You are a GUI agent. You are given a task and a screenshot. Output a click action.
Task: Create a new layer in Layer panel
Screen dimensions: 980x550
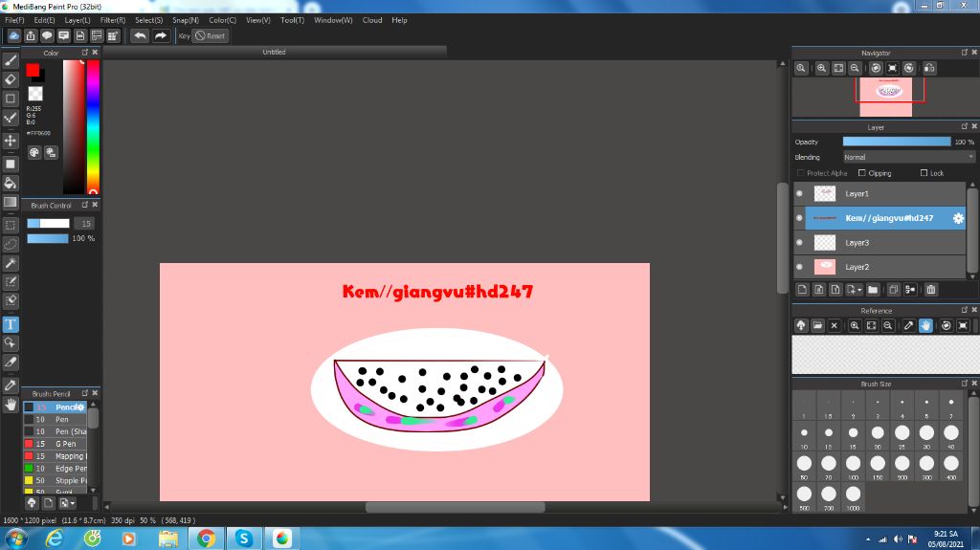(x=803, y=290)
